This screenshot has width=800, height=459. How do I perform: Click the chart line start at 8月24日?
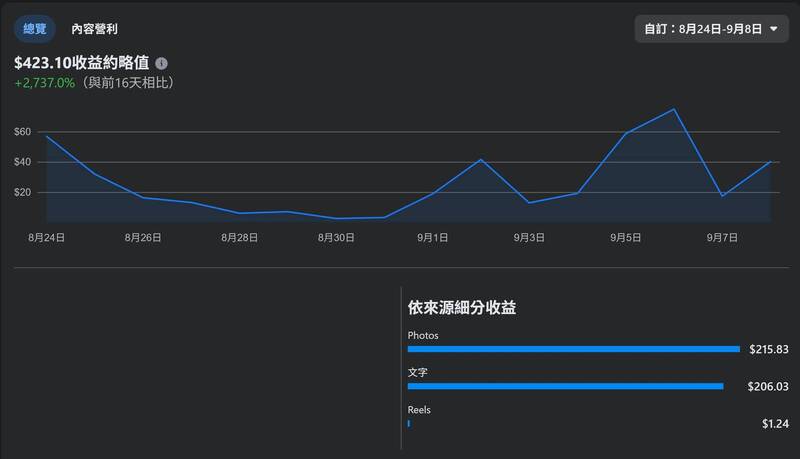(x=47, y=136)
